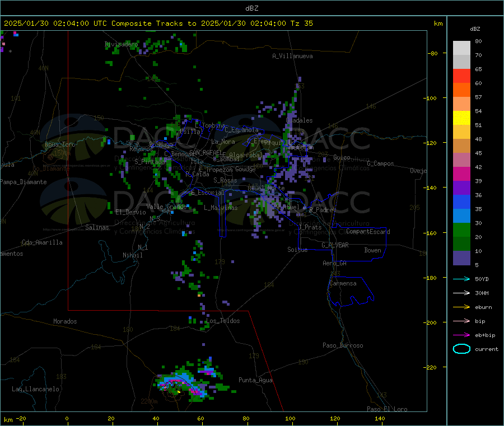Click the 'Laq.Llancanelo' map label
Screen dimensions: 504x426
point(36,389)
